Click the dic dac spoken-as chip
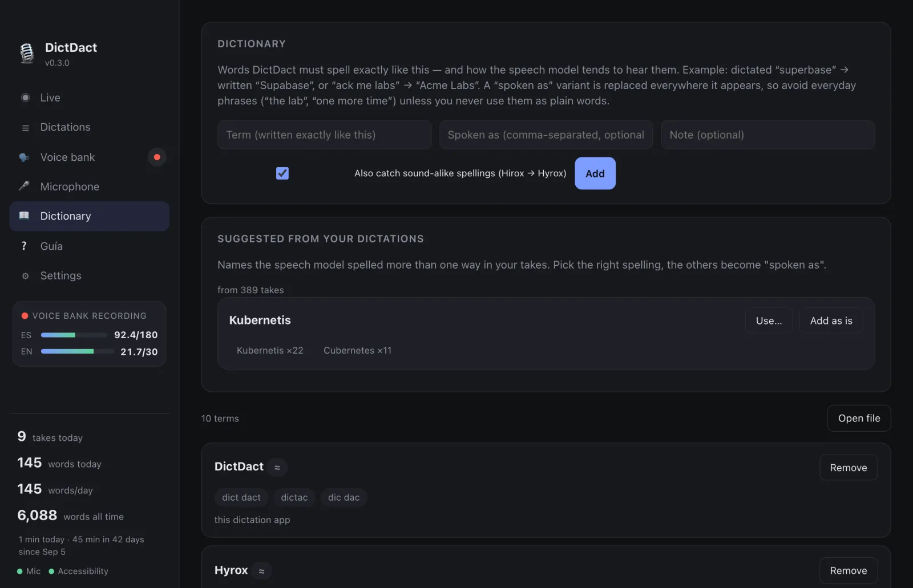Screen dimensions: 913x588 [344, 497]
